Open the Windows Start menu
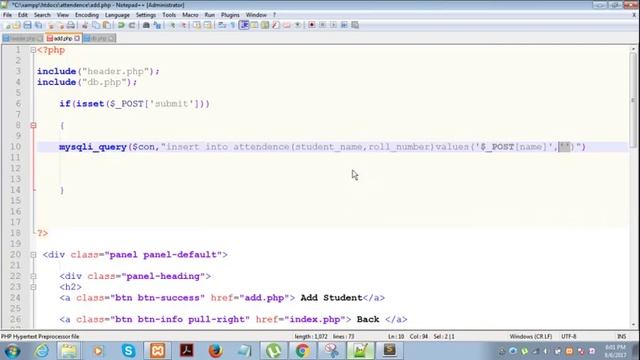 (12, 351)
